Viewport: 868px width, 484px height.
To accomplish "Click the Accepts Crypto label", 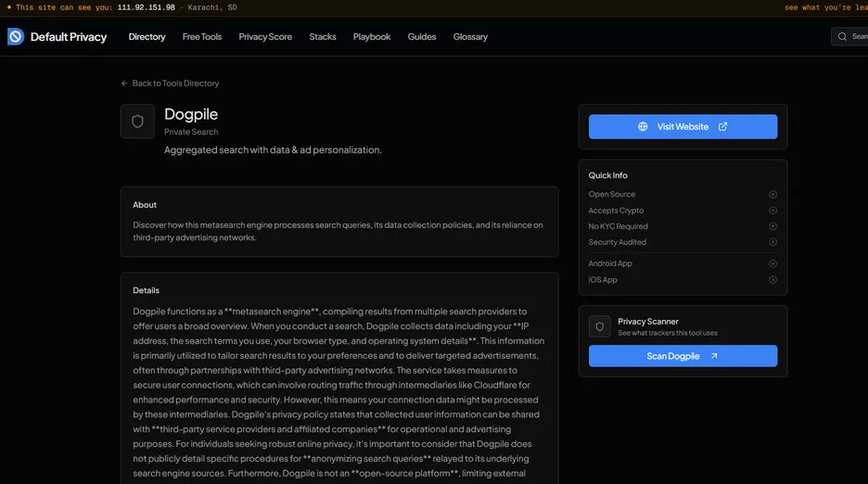I will point(616,210).
